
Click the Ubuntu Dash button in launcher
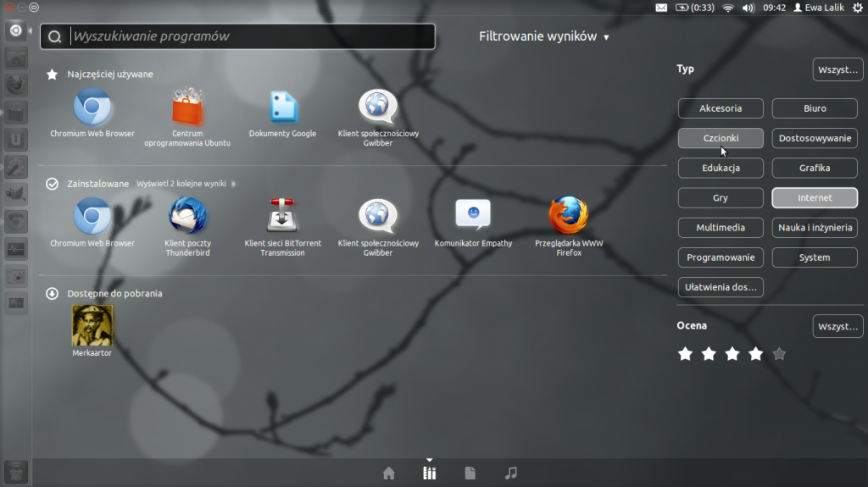coord(16,30)
